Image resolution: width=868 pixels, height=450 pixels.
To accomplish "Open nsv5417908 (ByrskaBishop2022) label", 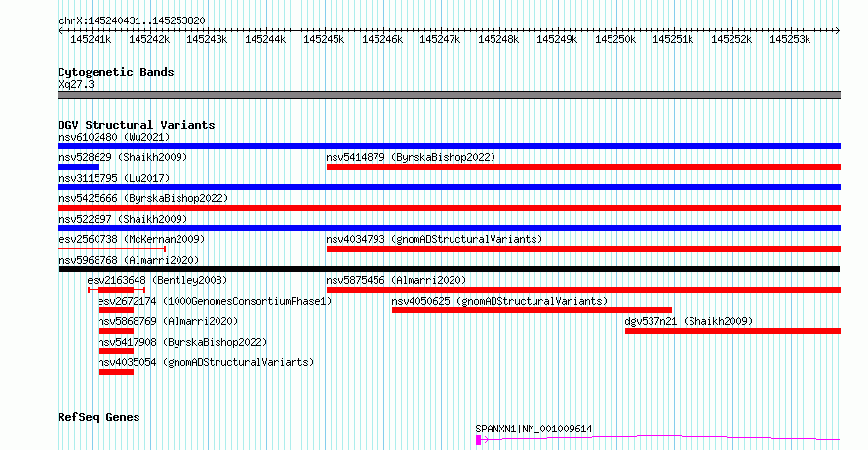I will pyautogui.click(x=182, y=342).
